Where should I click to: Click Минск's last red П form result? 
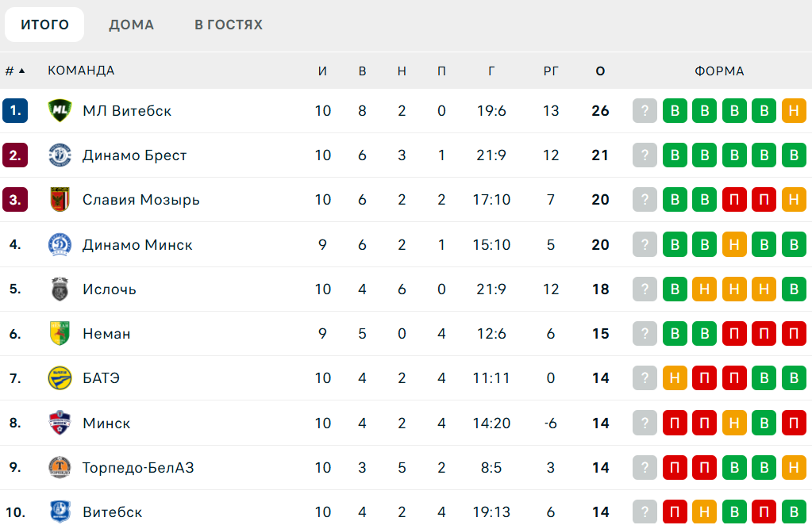click(x=794, y=423)
